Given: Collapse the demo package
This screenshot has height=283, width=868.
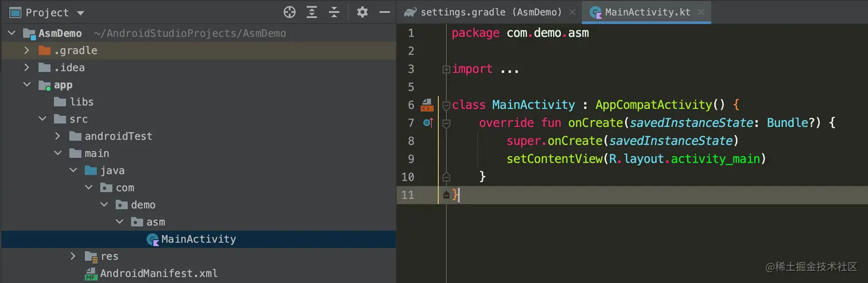Looking at the screenshot, I should click(x=104, y=205).
